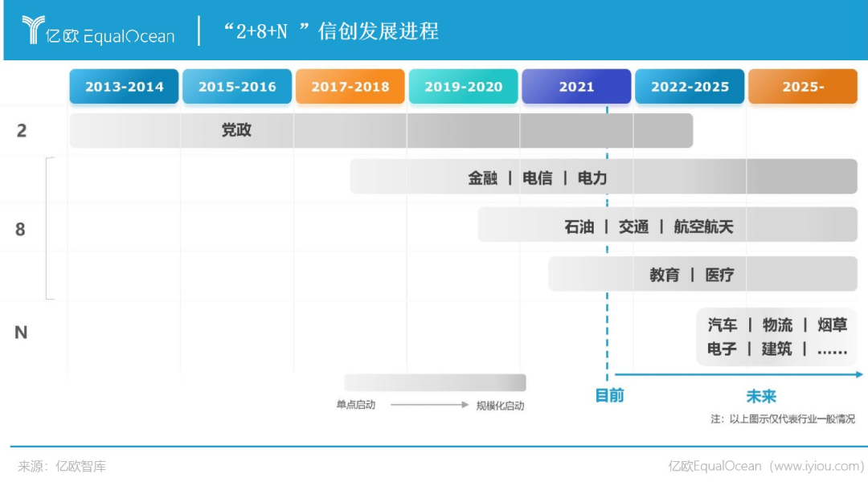Click the blue future arrow head
Viewport: 868px width, 486px height.
point(858,374)
